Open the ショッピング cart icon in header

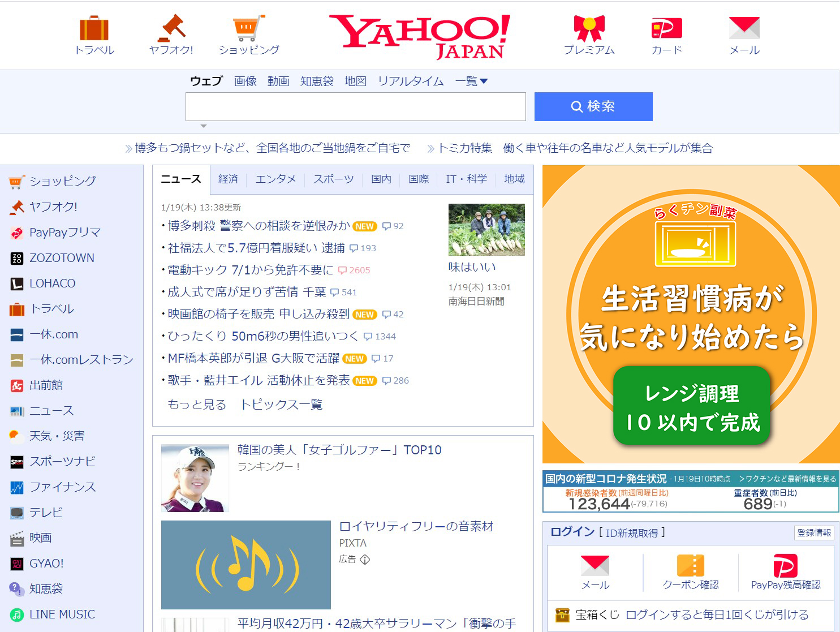[x=248, y=28]
